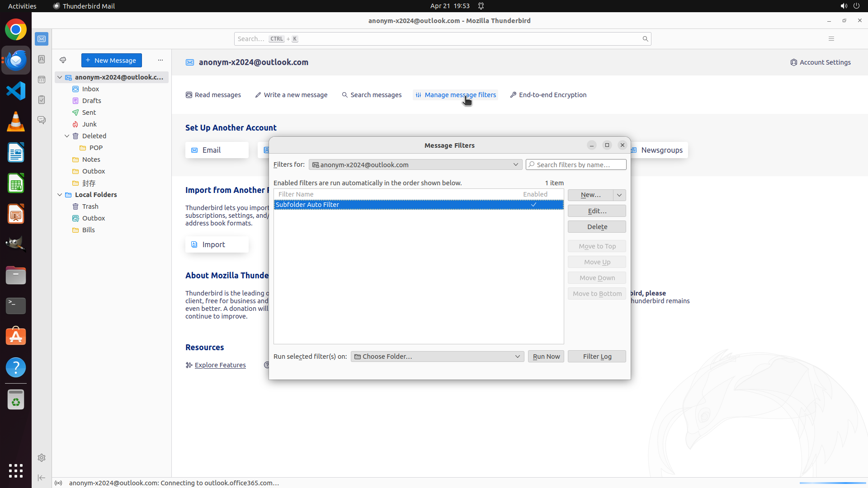Open the Explore Features link
This screenshot has height=488, width=868.
220,365
